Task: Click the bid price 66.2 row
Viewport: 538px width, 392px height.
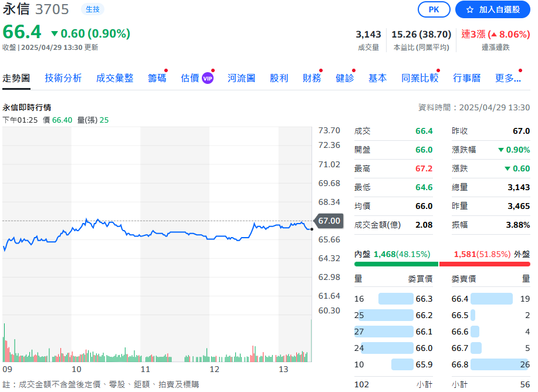Action: [x=394, y=315]
